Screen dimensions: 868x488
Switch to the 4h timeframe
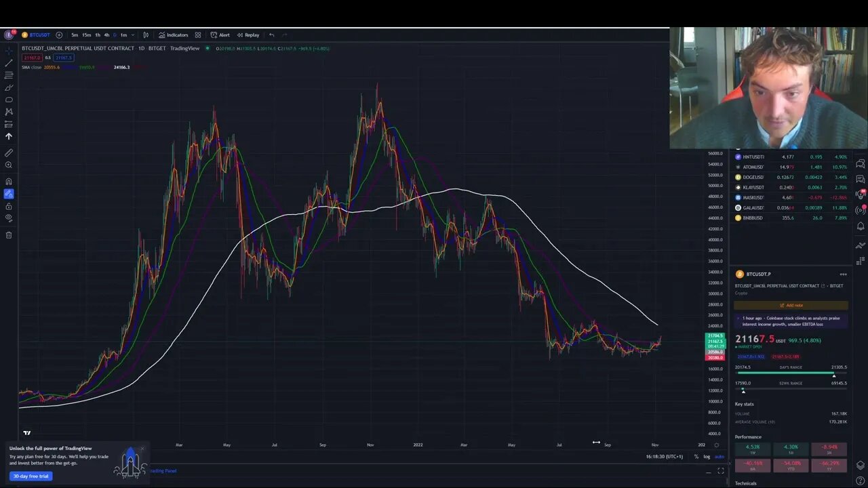[x=106, y=35]
